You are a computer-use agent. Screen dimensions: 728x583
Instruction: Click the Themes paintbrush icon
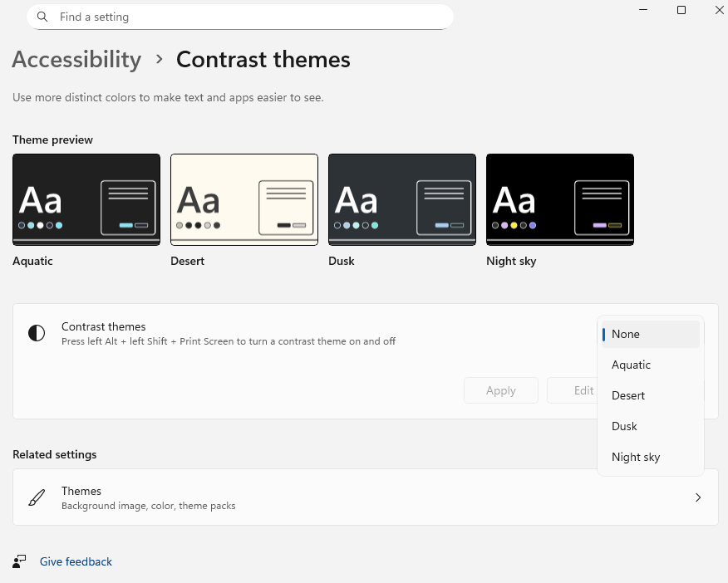37,497
